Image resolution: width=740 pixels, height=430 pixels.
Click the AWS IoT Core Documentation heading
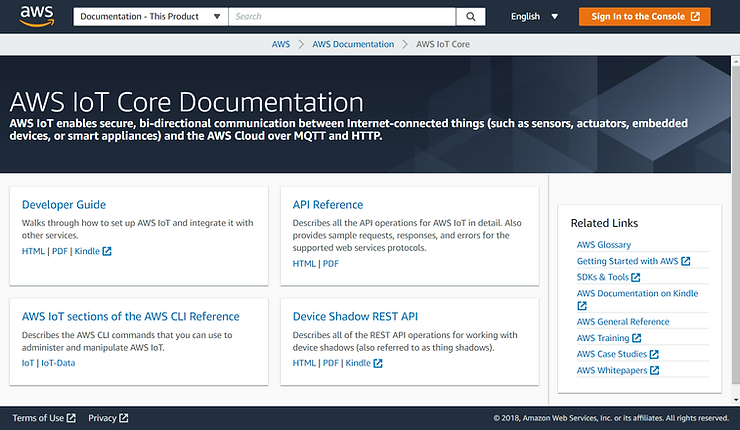point(187,101)
